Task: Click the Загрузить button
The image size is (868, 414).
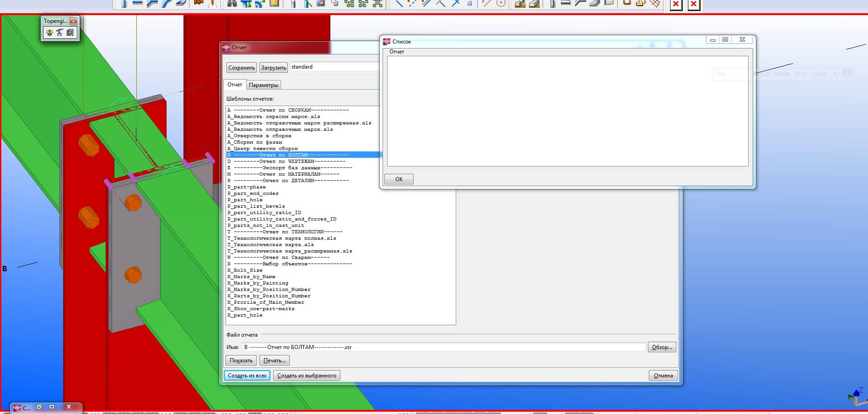Action: [273, 68]
